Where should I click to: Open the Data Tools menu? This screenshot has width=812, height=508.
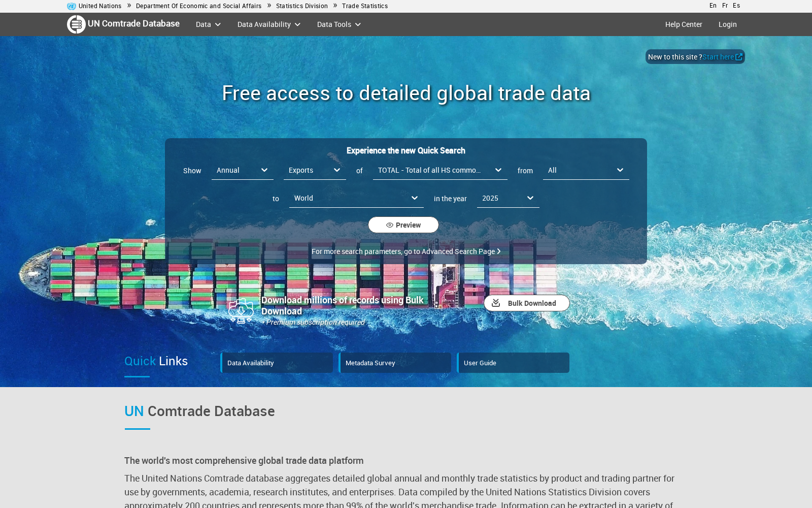click(339, 24)
